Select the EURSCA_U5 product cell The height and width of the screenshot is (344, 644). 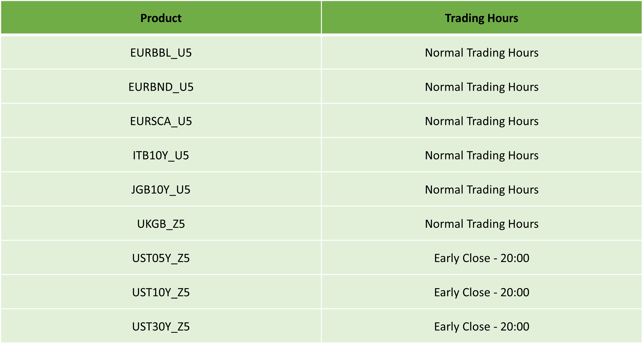pyautogui.click(x=161, y=121)
